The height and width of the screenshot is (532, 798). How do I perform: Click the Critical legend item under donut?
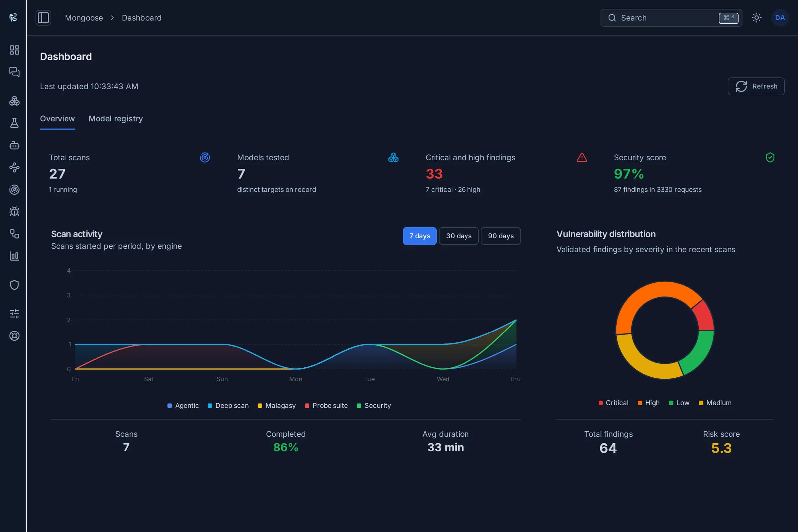coord(613,403)
